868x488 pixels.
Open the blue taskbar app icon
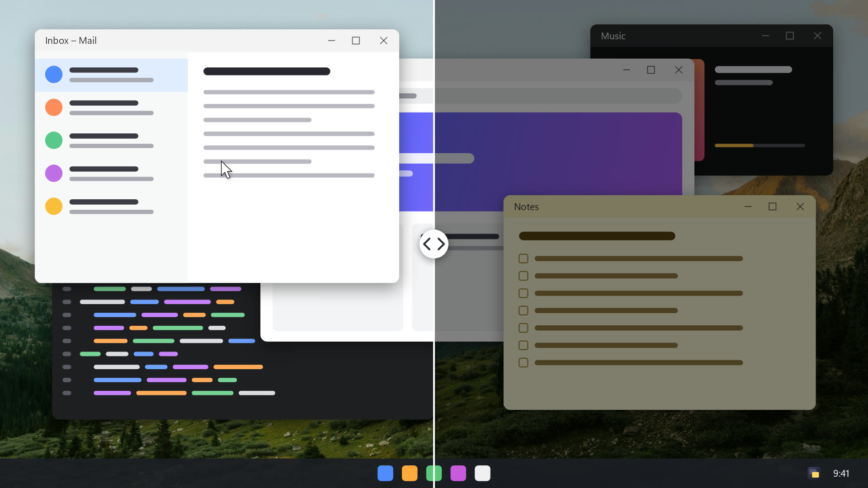click(385, 473)
